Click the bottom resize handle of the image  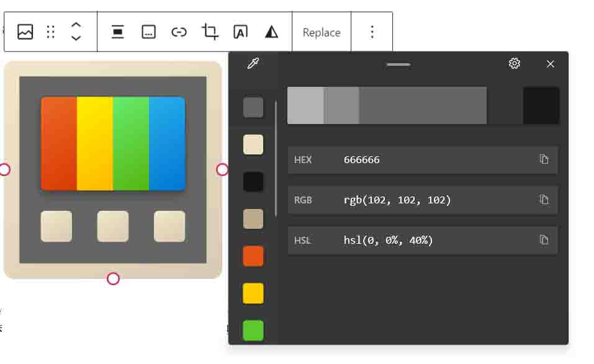click(x=112, y=278)
